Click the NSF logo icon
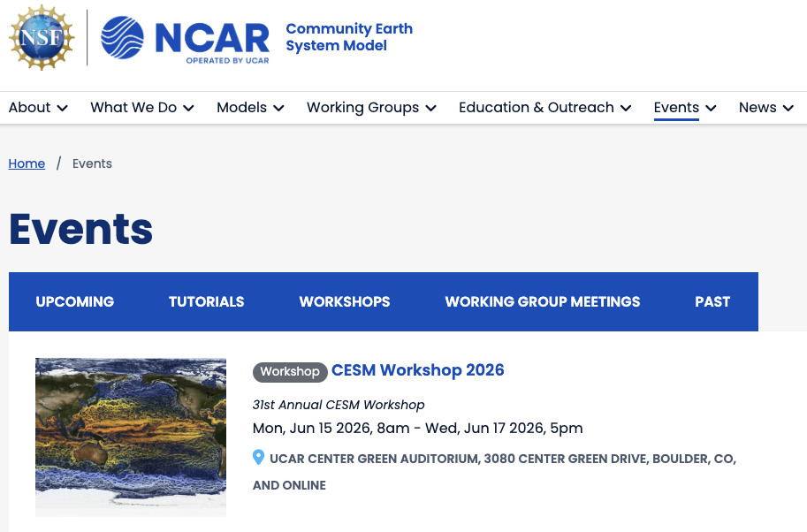Image resolution: width=807 pixels, height=532 pixels. 42,38
